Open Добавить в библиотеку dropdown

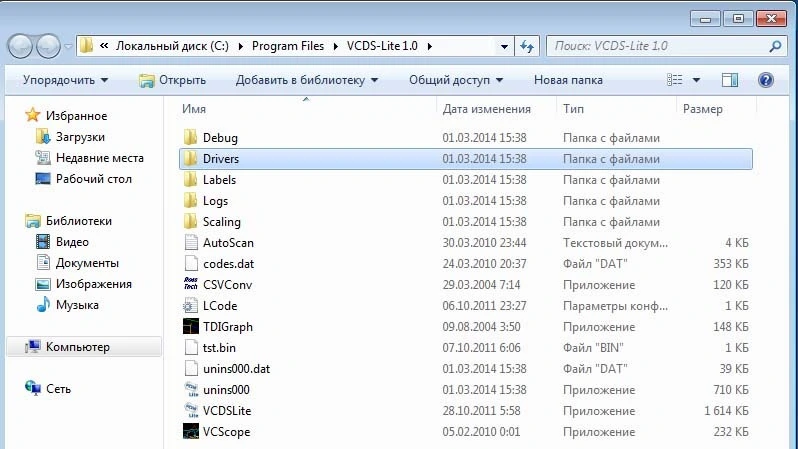point(306,80)
